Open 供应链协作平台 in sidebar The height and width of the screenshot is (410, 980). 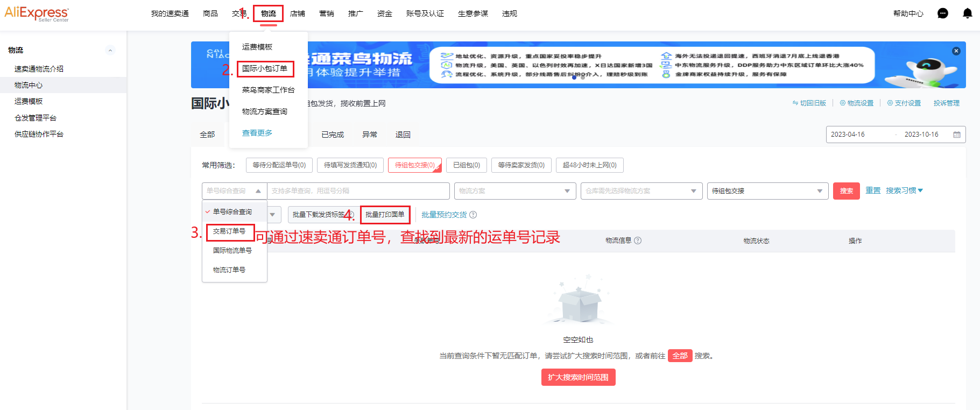pyautogui.click(x=39, y=134)
